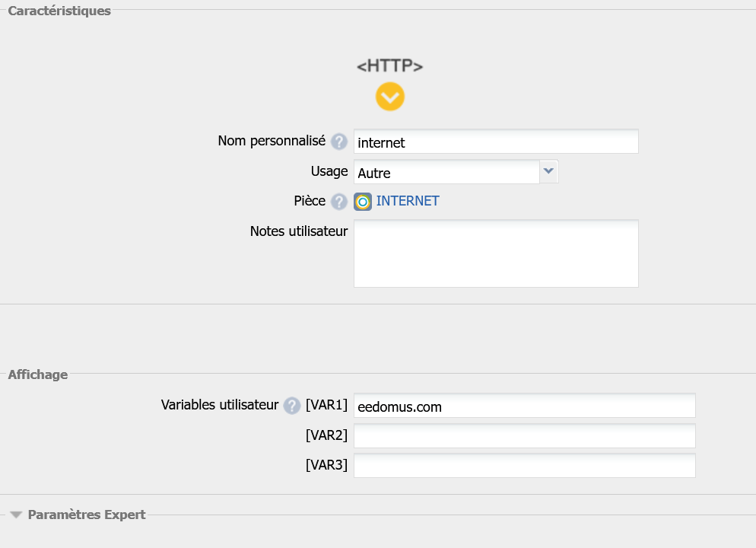Click the Variables utilisateur label text
The width and height of the screenshot is (756, 548).
220,406
